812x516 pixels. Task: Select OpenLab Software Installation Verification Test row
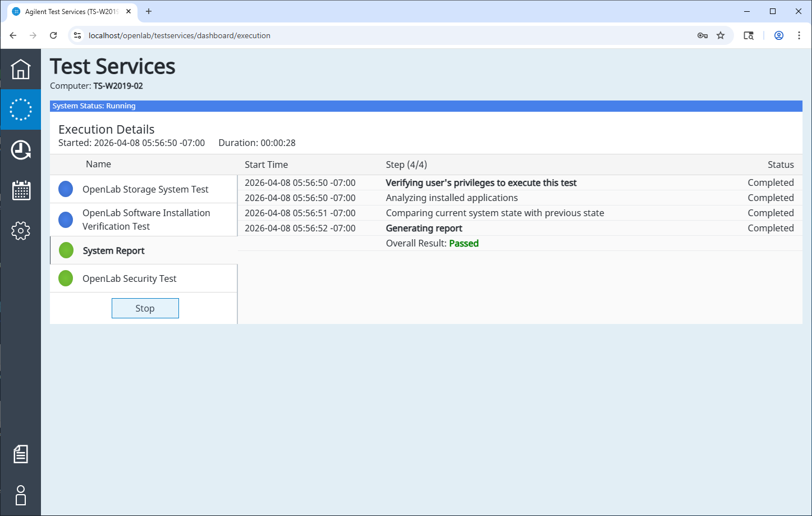[x=144, y=220]
